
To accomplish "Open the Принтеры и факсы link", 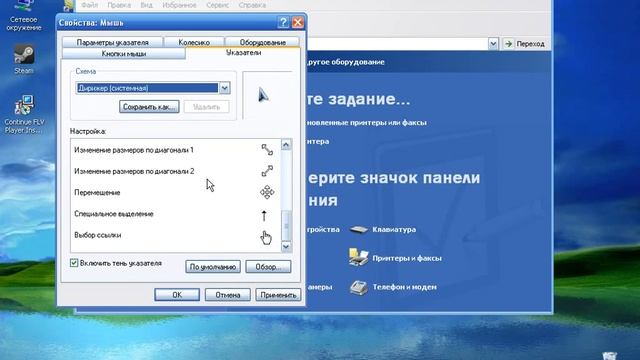I will point(407,258).
